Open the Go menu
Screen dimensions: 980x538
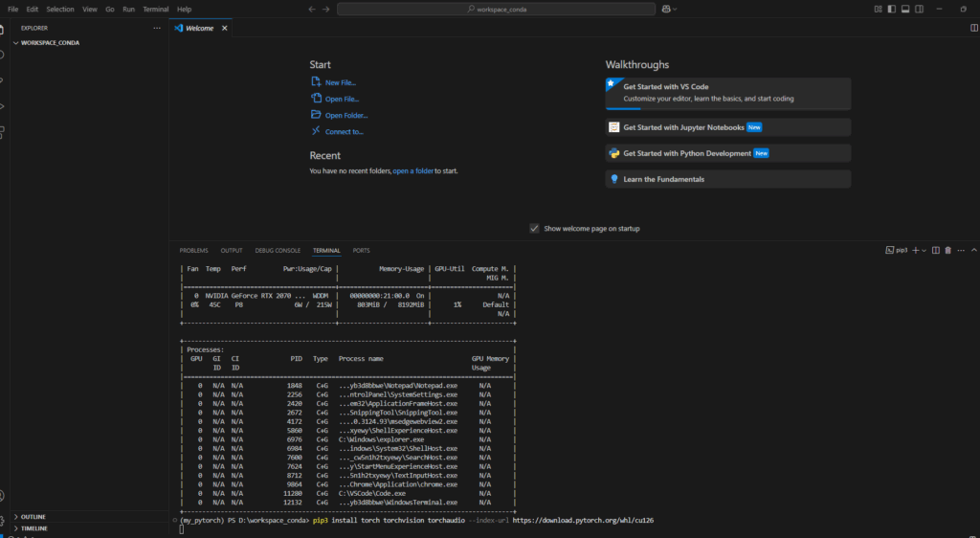(110, 10)
